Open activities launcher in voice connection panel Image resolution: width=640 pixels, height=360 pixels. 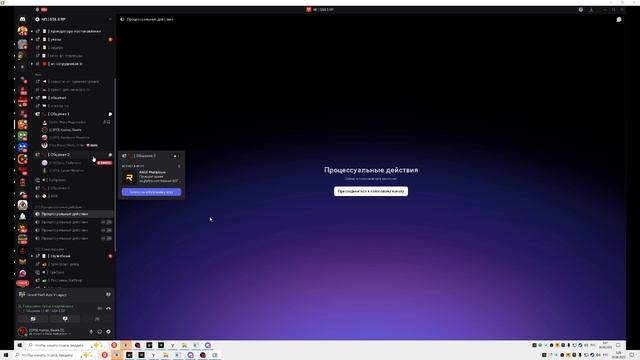click(97, 319)
